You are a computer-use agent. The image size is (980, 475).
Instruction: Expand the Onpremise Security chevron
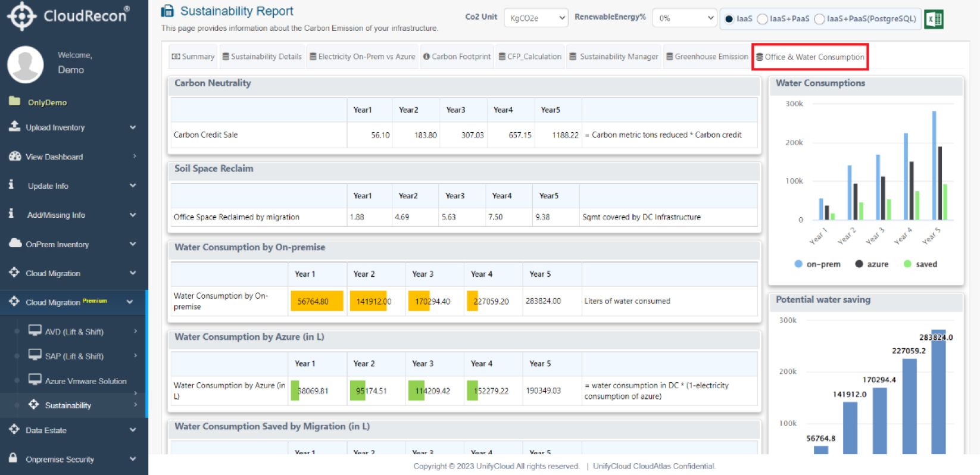tap(133, 459)
